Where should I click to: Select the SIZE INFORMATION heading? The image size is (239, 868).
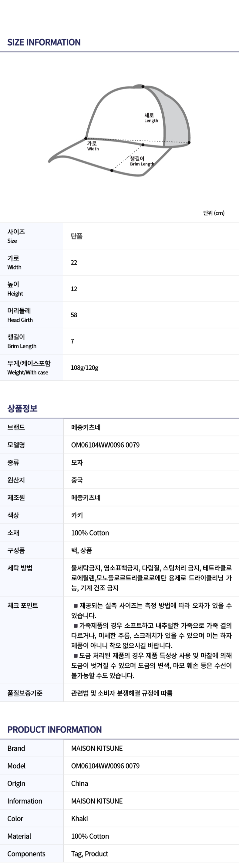(44, 42)
